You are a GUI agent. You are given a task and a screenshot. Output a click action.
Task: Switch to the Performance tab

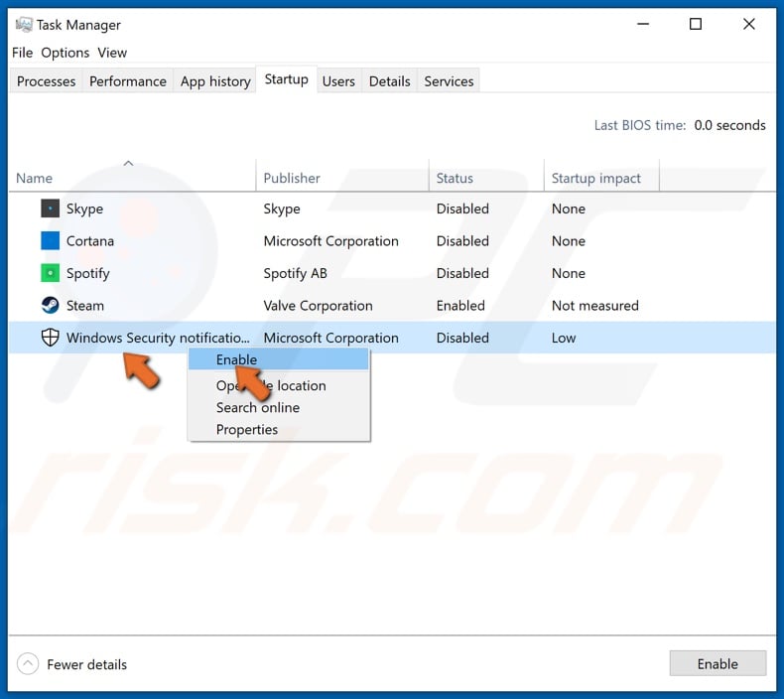(x=127, y=81)
